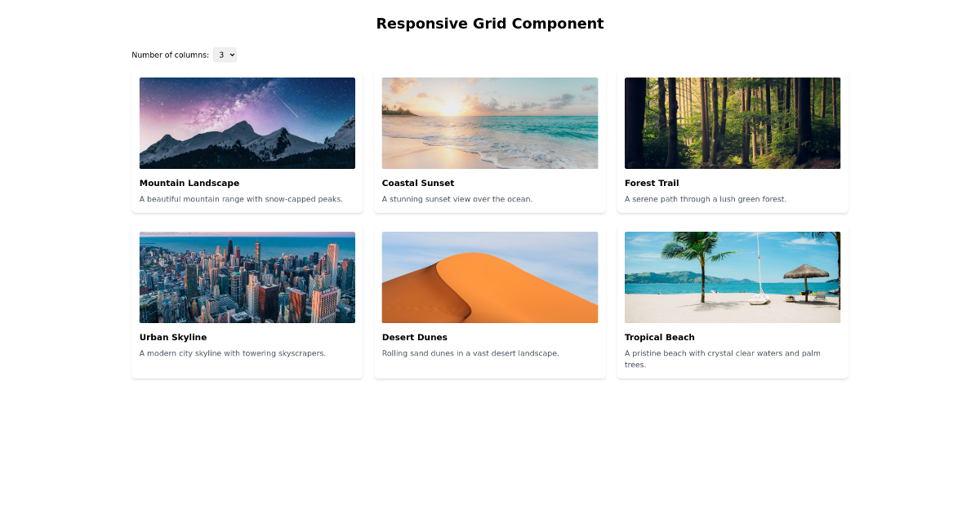Click the Mountain Landscape image
980x514 pixels.
point(247,122)
